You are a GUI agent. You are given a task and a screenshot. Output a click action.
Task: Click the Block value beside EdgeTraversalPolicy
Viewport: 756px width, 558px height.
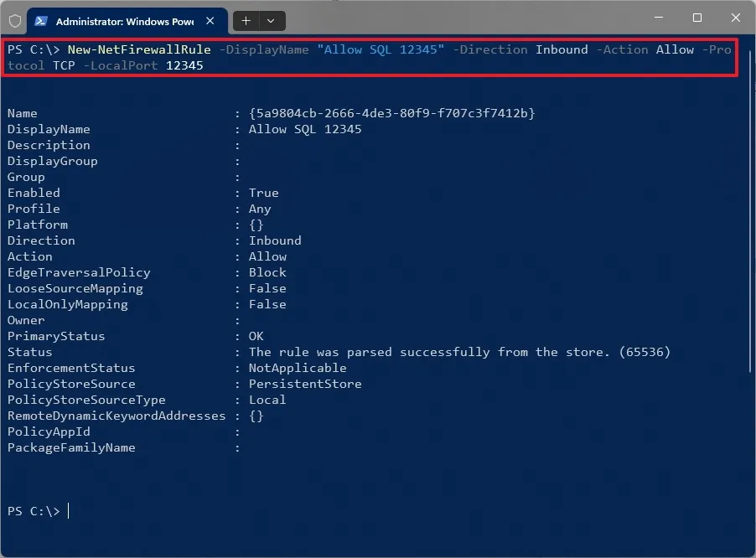point(267,272)
